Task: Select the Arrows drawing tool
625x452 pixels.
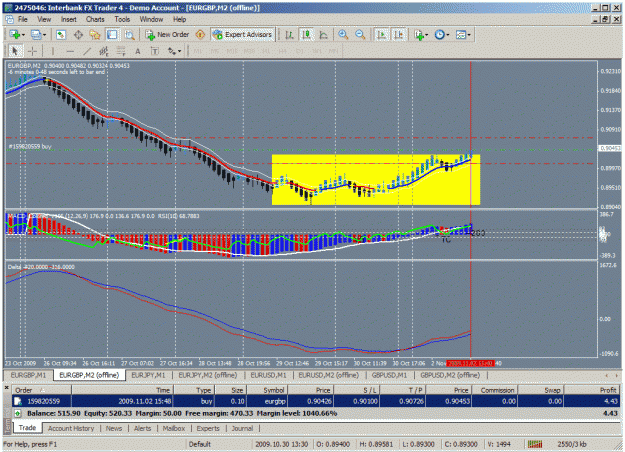Action: click(x=172, y=51)
